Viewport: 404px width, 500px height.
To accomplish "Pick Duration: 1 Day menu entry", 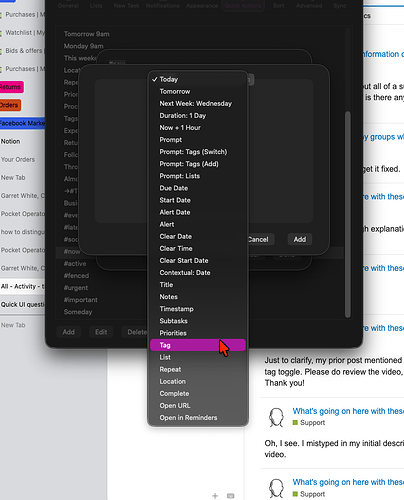I will click(x=198, y=115).
